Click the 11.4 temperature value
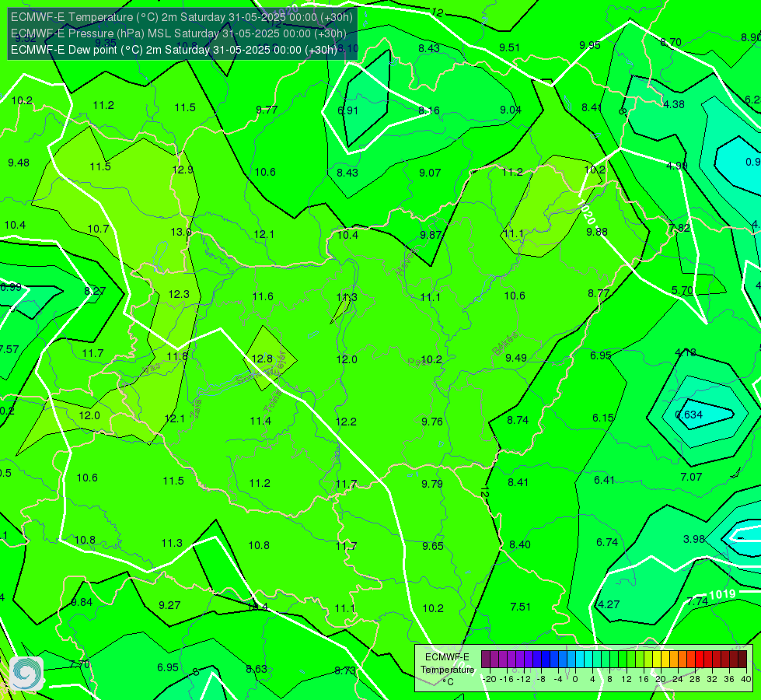 [x=260, y=421]
